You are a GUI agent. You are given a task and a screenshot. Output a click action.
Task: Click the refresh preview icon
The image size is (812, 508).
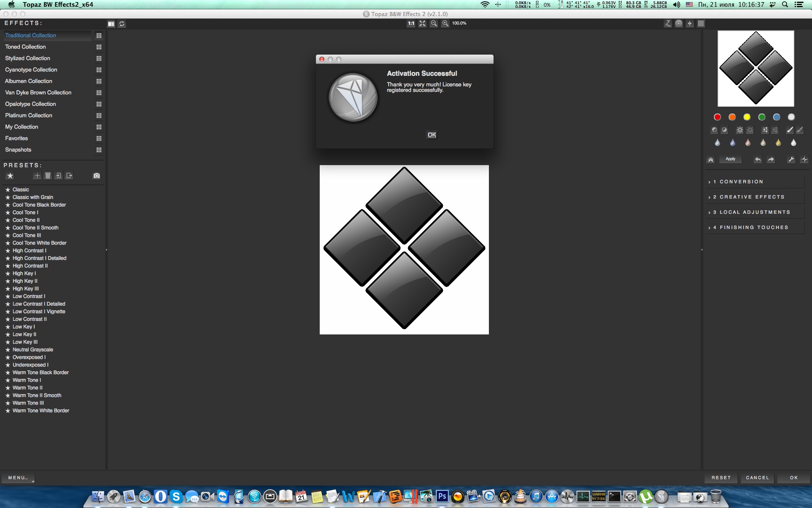(122, 24)
